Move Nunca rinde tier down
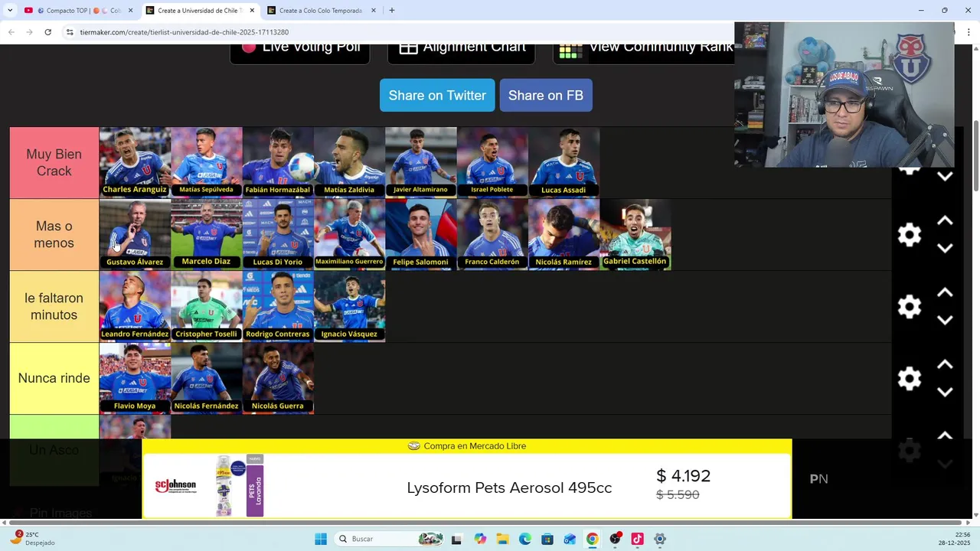Viewport: 980px width, 551px height. pyautogui.click(x=945, y=393)
